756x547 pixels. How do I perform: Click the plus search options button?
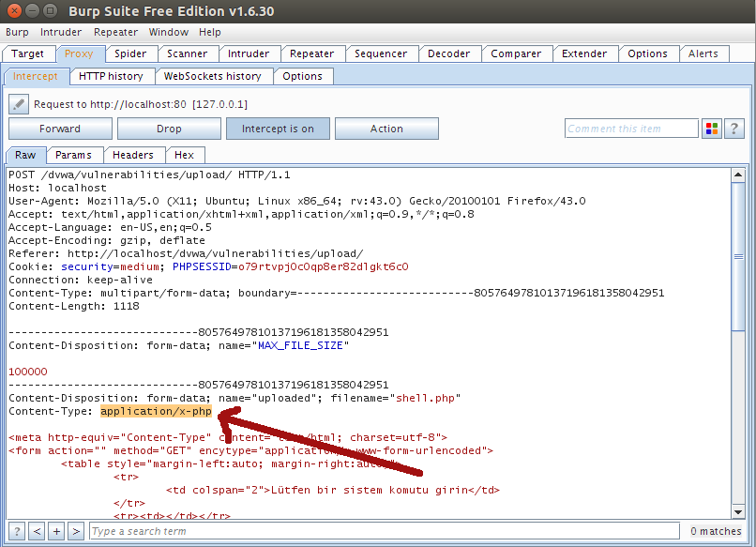56,531
